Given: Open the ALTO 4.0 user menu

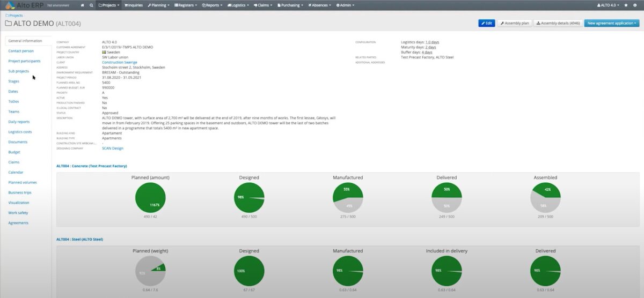Looking at the screenshot, I should pyautogui.click(x=609, y=5).
